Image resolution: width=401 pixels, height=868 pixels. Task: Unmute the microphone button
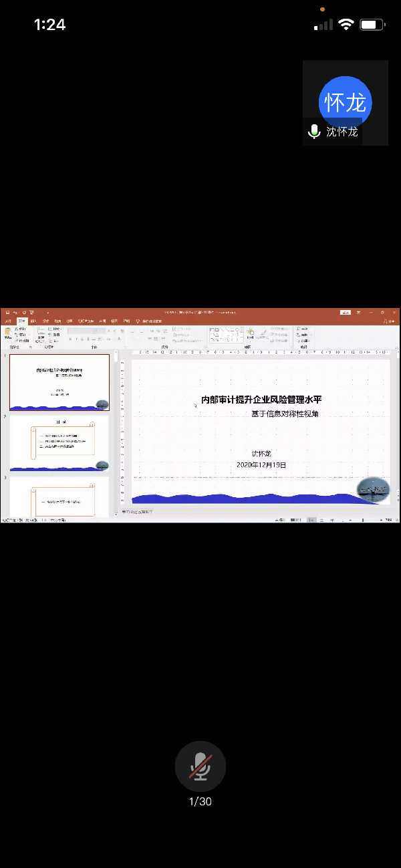pos(200,766)
